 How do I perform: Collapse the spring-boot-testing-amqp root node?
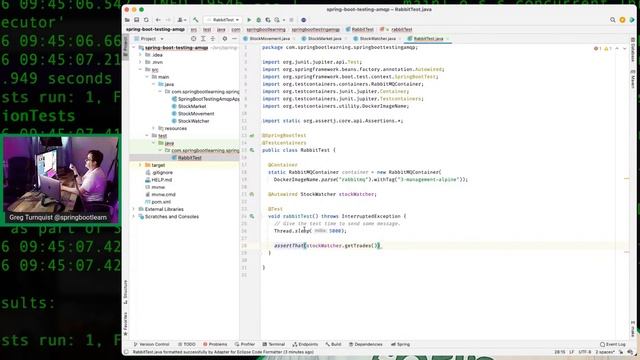pos(134,48)
